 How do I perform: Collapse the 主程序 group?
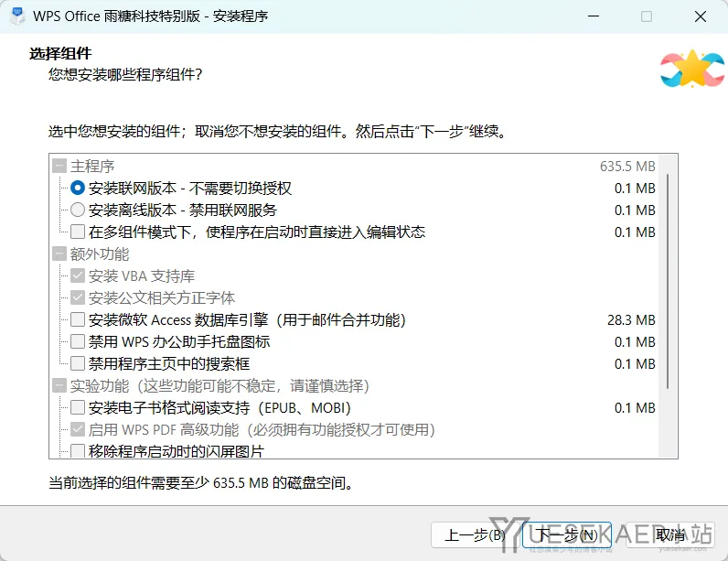pos(59,166)
